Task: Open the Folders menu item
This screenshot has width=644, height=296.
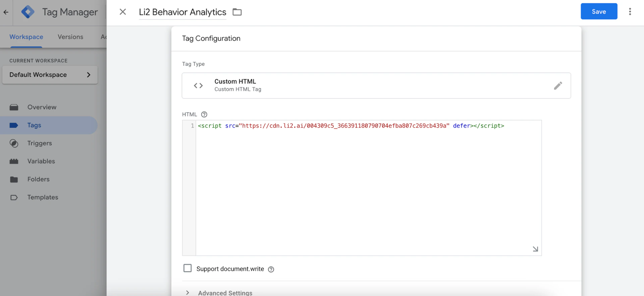Action: (49, 179)
